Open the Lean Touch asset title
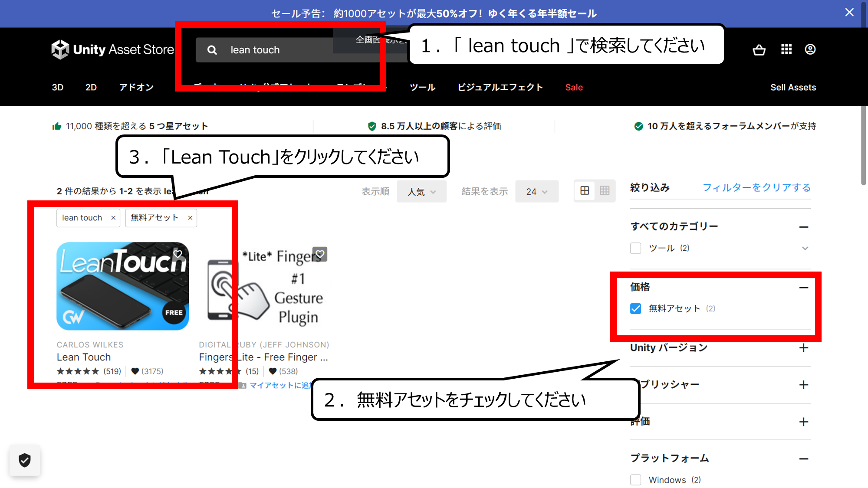 (84, 357)
